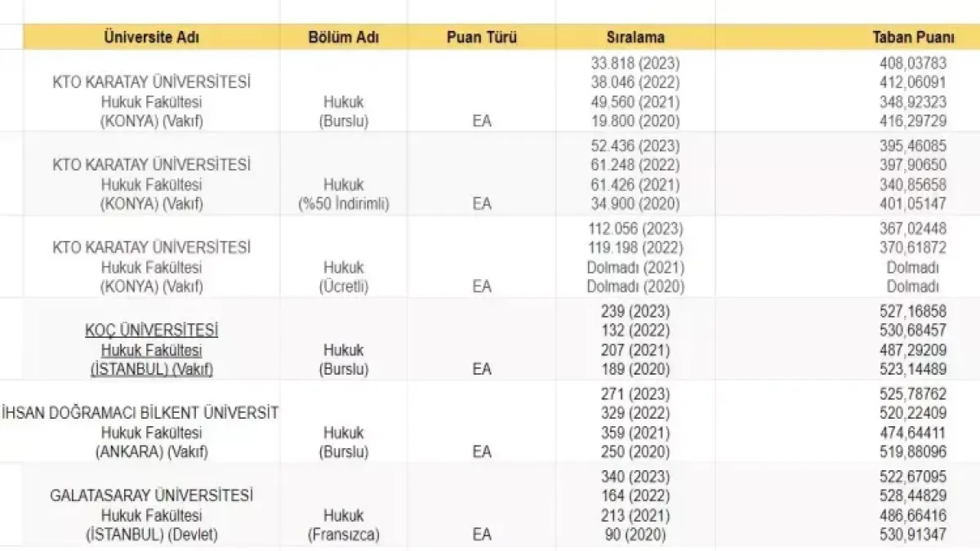980x551 pixels.
Task: Select the Dolmadı (2021) ranking entry
Action: pyautogui.click(x=635, y=268)
